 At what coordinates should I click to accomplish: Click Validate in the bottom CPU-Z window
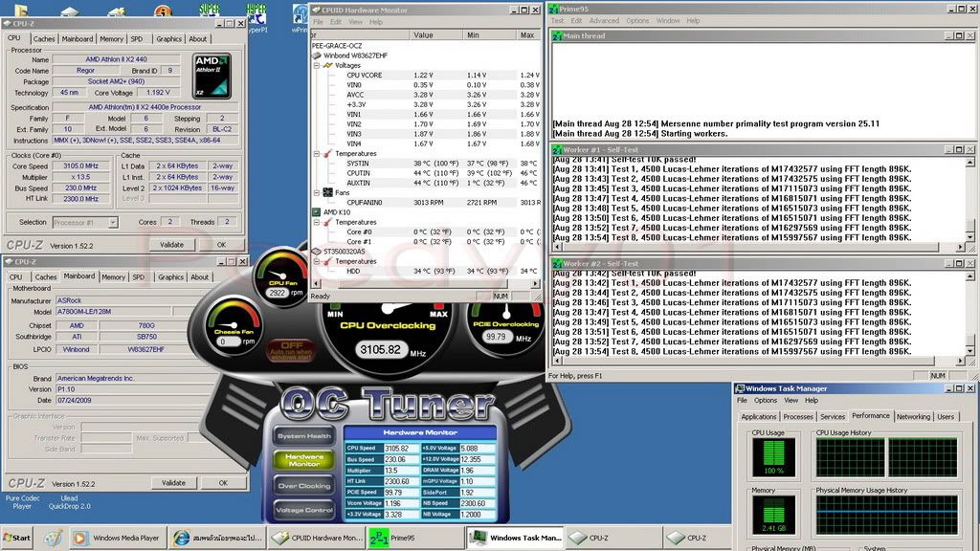(174, 483)
